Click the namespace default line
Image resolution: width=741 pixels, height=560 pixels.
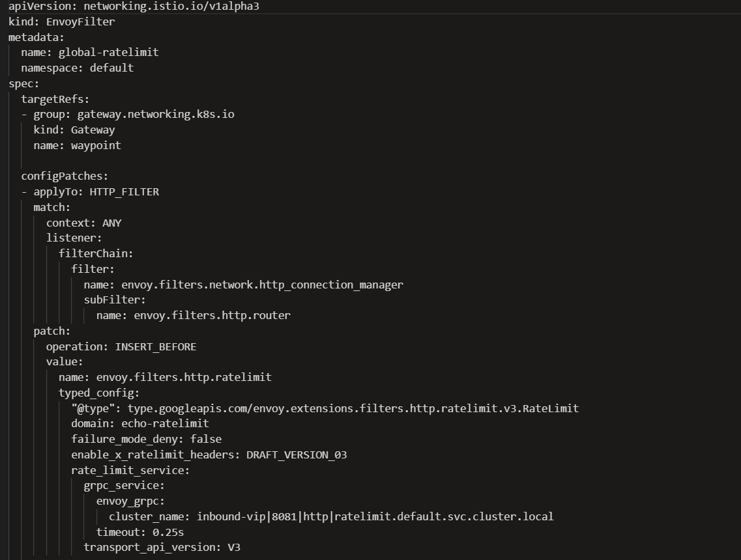tap(77, 68)
